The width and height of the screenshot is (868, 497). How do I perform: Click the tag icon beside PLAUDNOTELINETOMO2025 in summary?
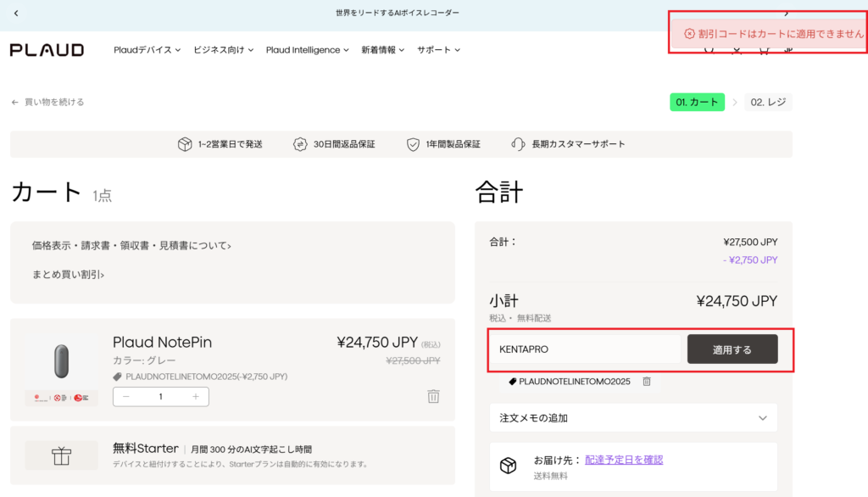tap(512, 381)
